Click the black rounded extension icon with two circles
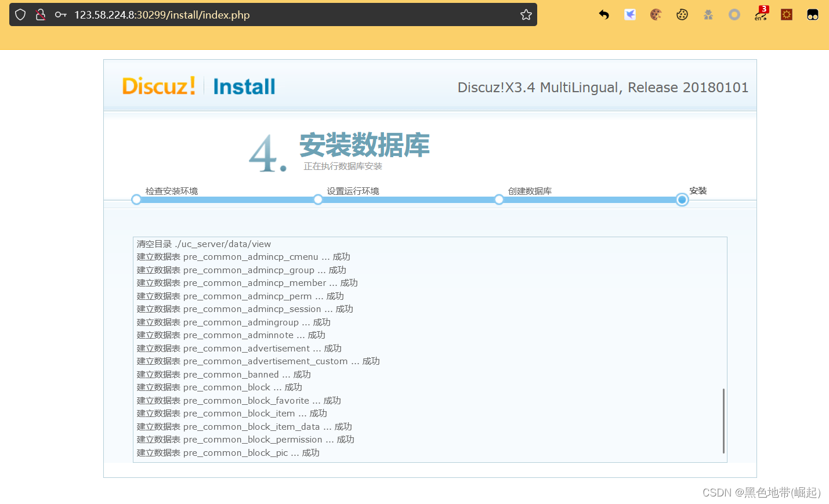 tap(812, 14)
